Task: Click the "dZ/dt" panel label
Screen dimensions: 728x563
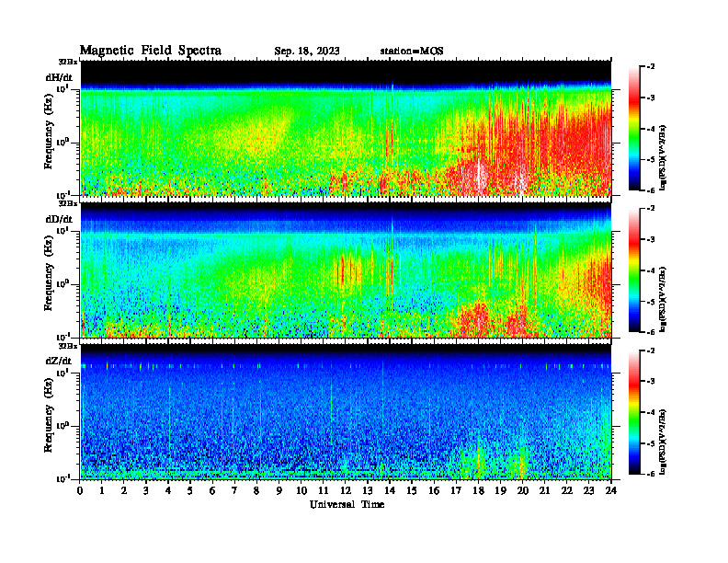Action: click(x=59, y=361)
